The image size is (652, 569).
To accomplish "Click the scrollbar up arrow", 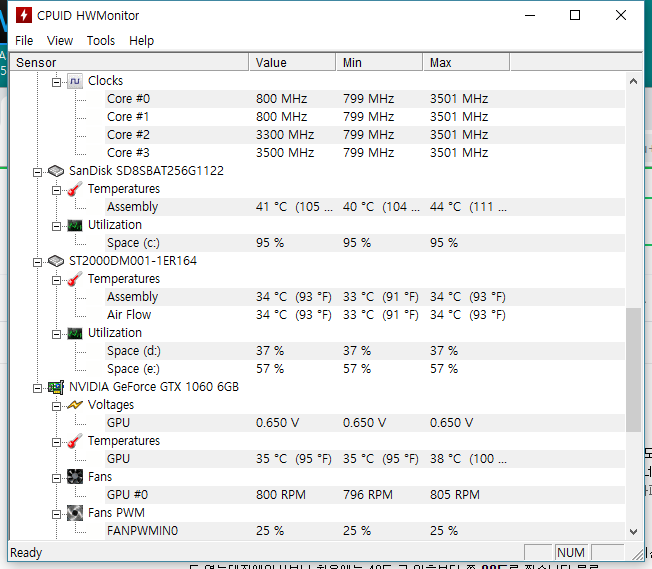I will (633, 81).
